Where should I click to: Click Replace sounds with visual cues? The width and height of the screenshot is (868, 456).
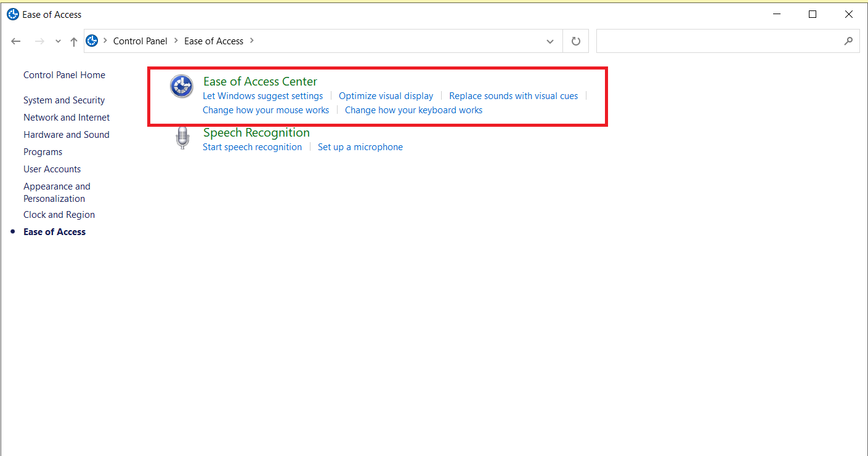(514, 96)
